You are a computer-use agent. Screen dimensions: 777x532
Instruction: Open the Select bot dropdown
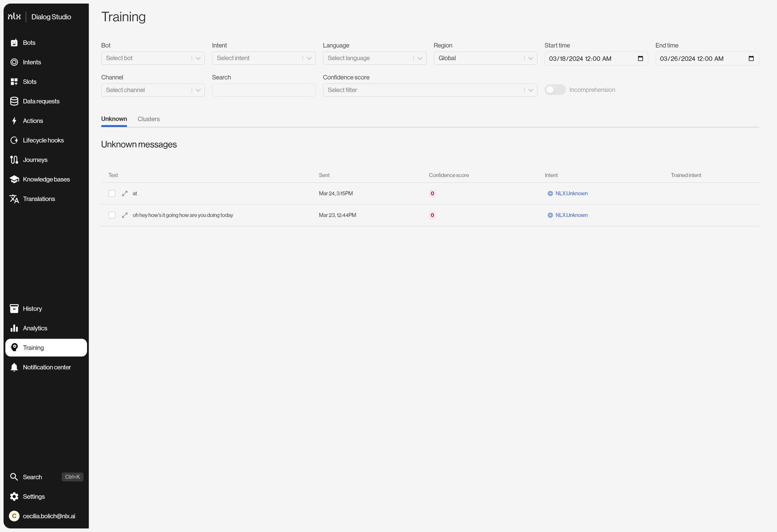pyautogui.click(x=153, y=58)
